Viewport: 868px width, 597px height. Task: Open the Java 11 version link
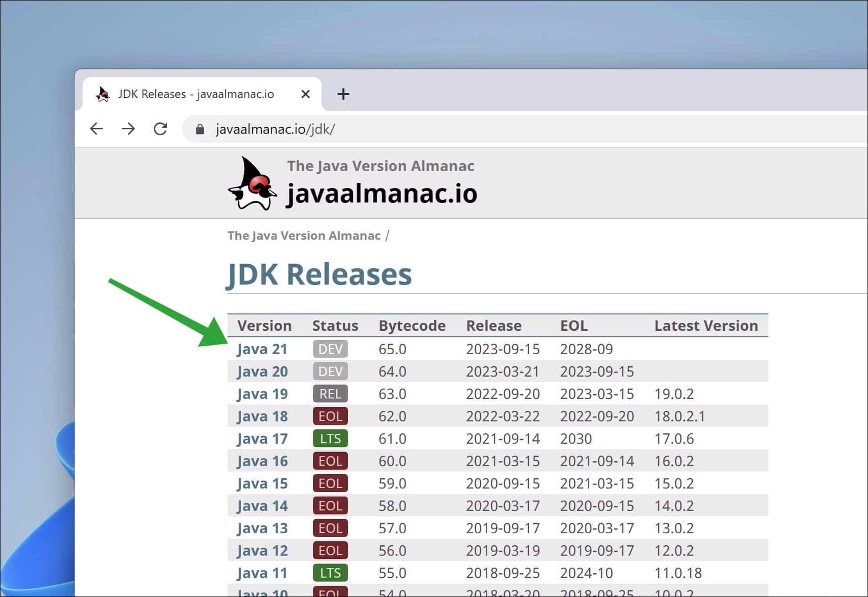point(262,573)
